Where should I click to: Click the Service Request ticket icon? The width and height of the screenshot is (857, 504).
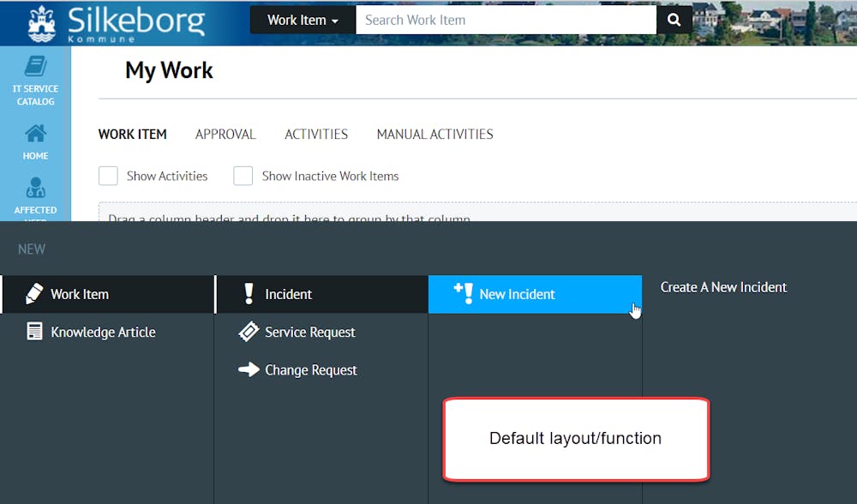tap(249, 332)
